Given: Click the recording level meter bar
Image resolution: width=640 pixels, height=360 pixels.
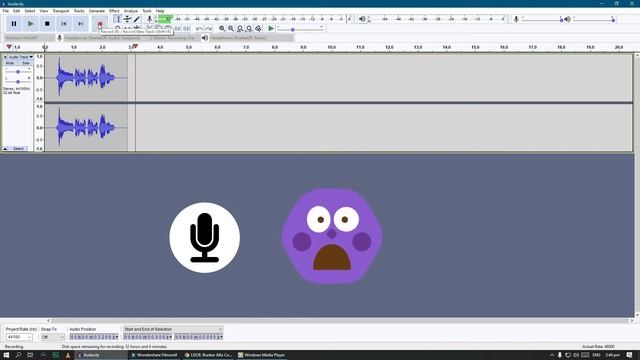Looking at the screenshot, I should 252,19.
